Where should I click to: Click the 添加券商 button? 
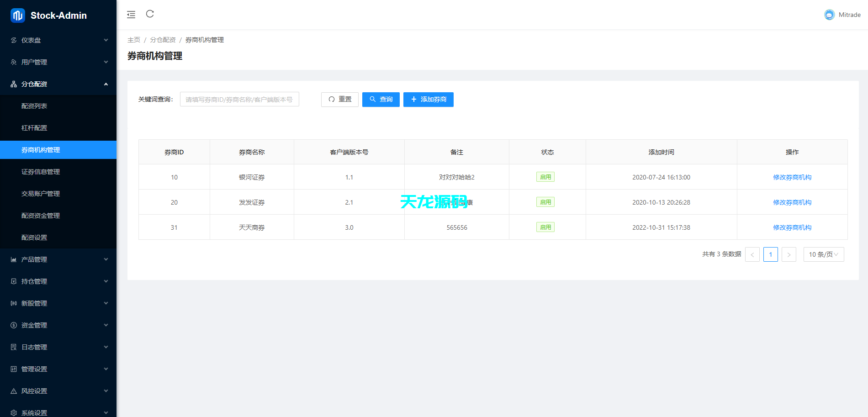(428, 99)
